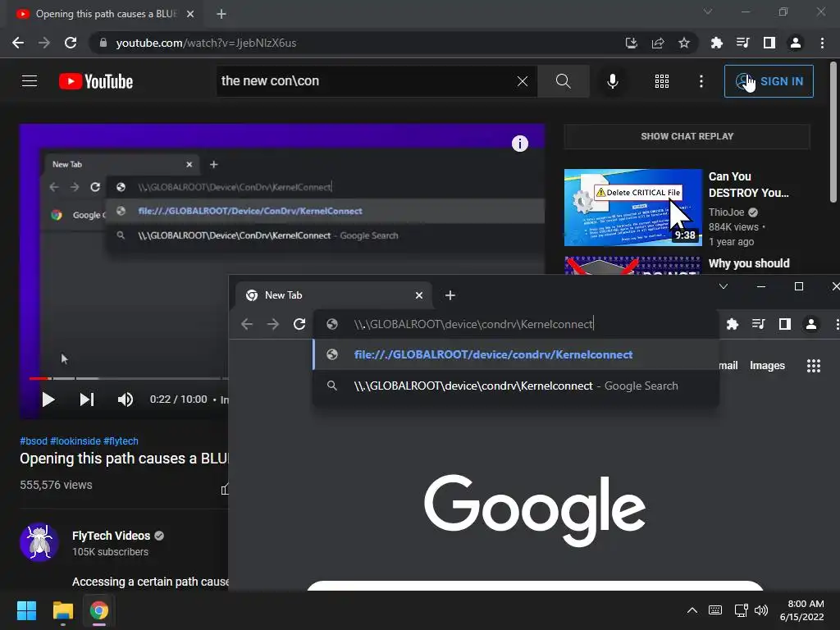Image resolution: width=840 pixels, height=630 pixels.
Task: Open YouTube settings three-dot menu
Action: (x=701, y=81)
